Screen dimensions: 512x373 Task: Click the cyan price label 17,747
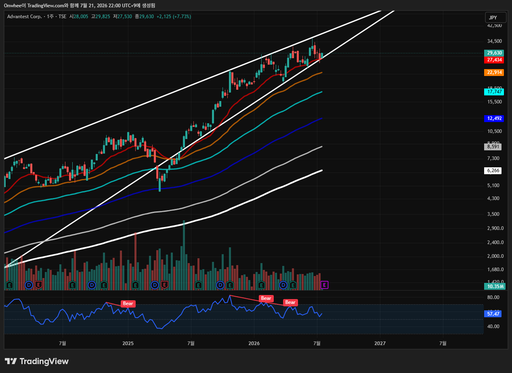pyautogui.click(x=494, y=92)
